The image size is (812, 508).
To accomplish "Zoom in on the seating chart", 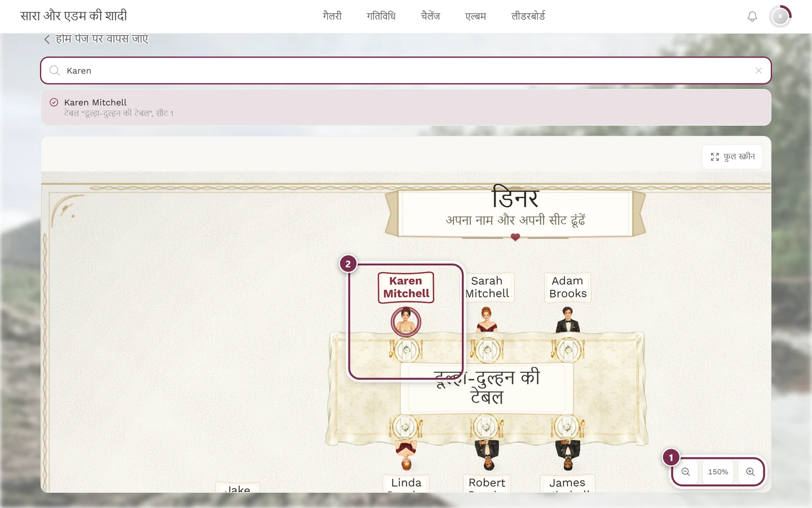I will [x=750, y=472].
